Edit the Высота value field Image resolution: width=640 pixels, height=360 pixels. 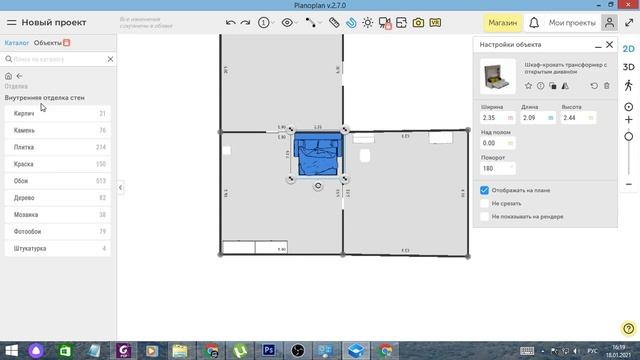pos(578,118)
